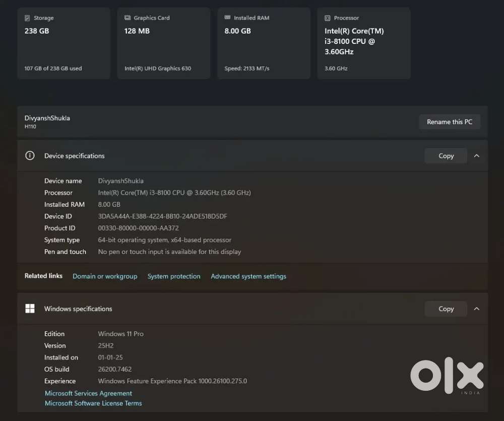Click the Storage drive icon
This screenshot has width=504, height=421.
(27, 18)
